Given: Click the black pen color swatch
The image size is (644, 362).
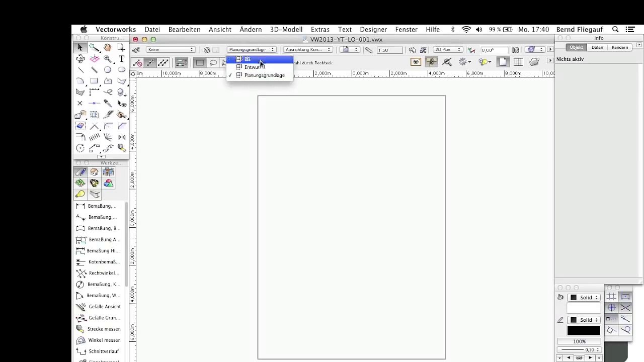Looking at the screenshot, I should pos(584,330).
